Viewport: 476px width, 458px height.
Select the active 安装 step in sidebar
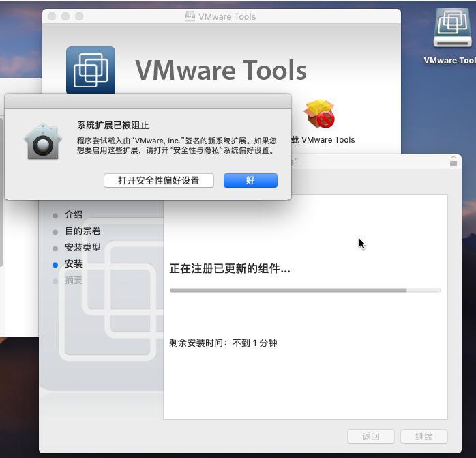point(74,263)
